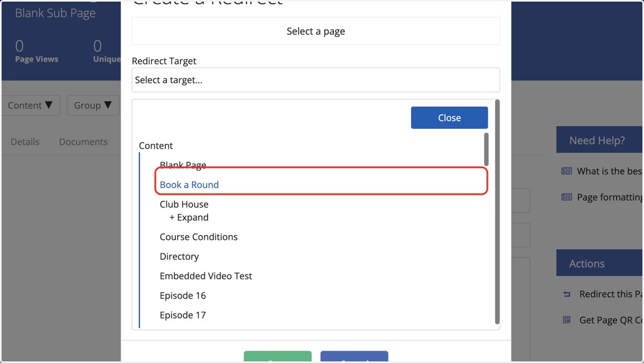Switch to the Documents tab

coord(83,142)
